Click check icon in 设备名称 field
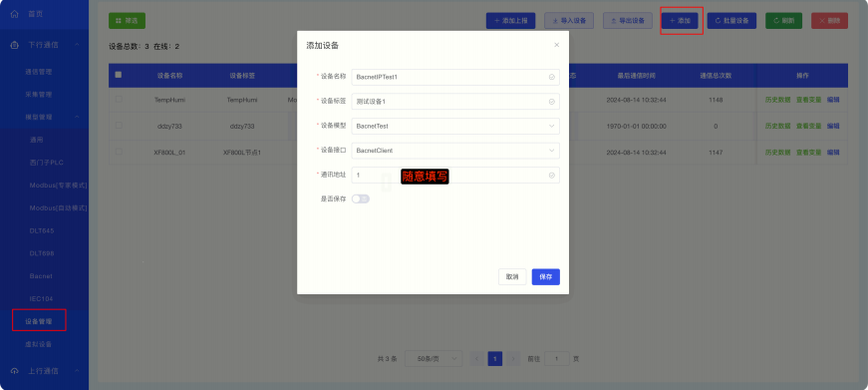The image size is (868, 390). pos(551,77)
